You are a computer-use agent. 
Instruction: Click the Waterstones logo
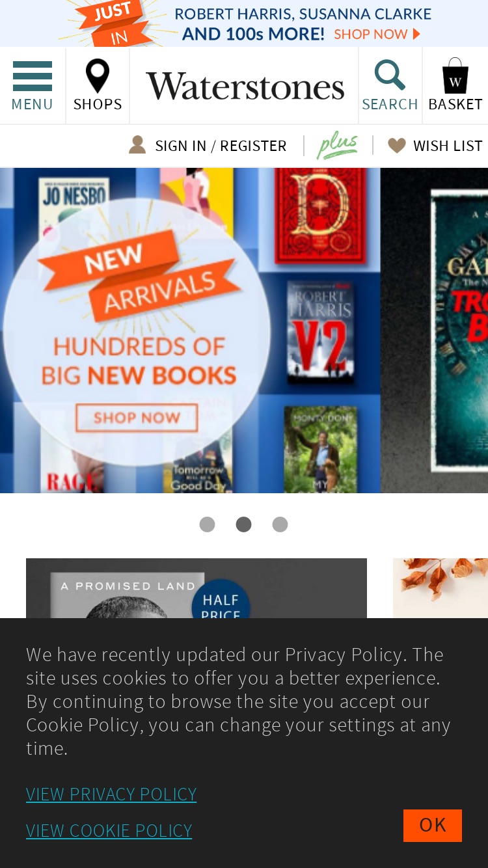click(245, 87)
